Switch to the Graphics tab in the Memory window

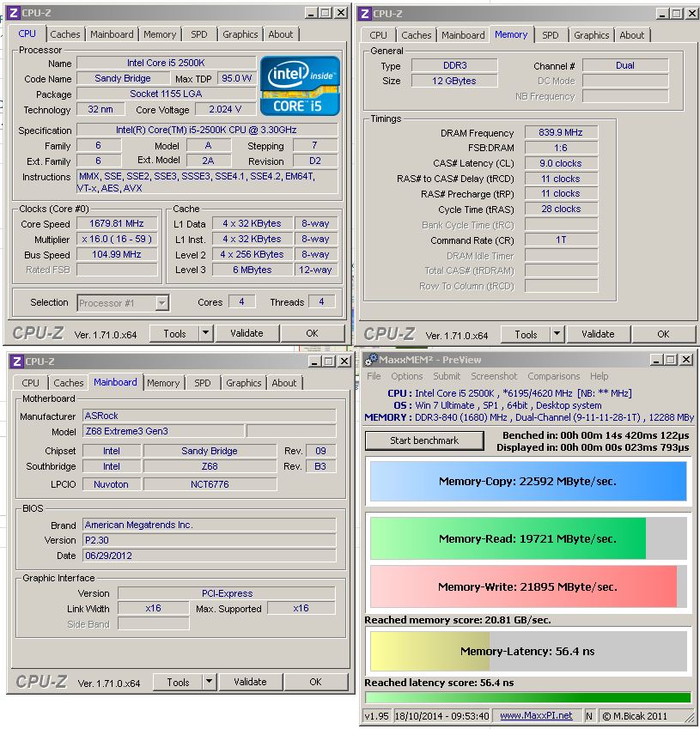click(x=591, y=35)
